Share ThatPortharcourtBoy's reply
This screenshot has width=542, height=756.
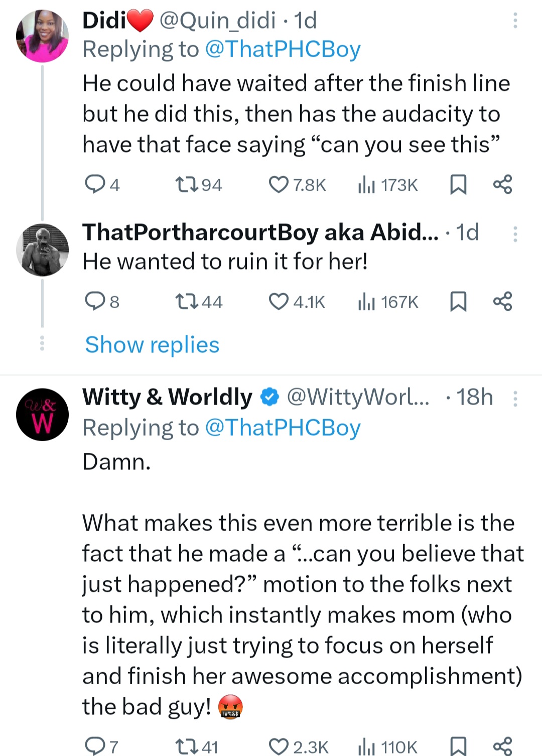[x=502, y=302]
